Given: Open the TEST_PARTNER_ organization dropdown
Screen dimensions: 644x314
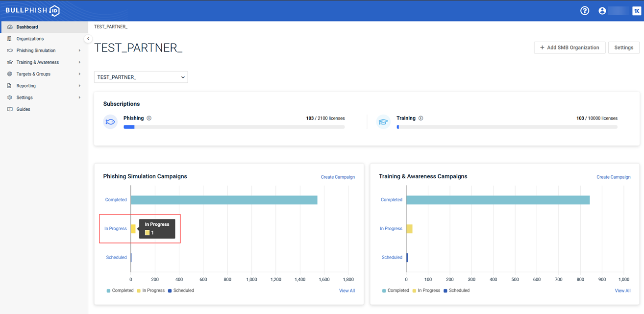Looking at the screenshot, I should 141,77.
